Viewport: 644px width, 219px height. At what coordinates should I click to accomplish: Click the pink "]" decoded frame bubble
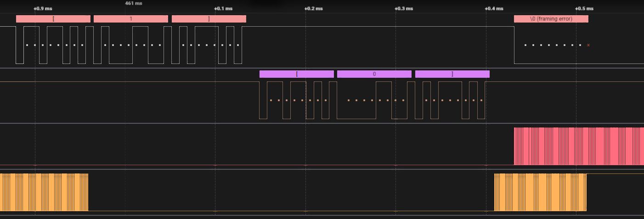[x=209, y=19]
